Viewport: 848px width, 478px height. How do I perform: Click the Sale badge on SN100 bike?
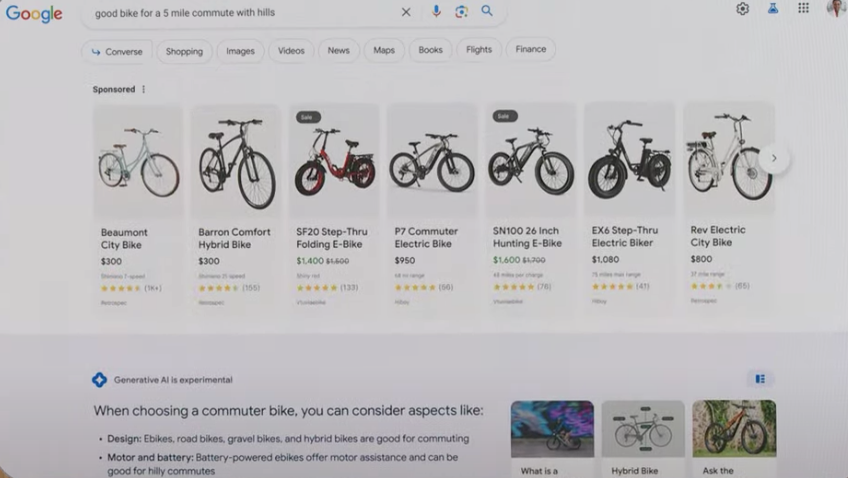(x=505, y=116)
